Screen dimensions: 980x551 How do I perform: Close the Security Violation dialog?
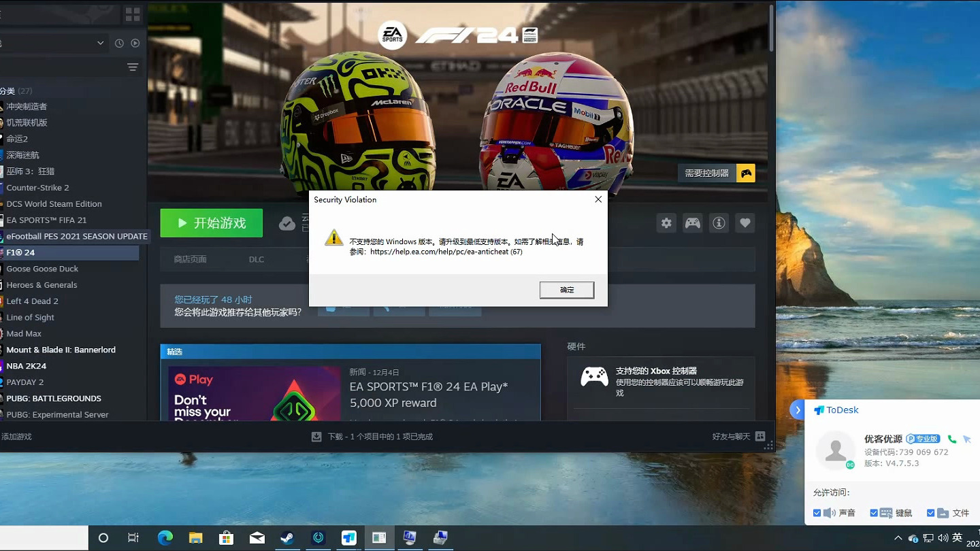598,199
